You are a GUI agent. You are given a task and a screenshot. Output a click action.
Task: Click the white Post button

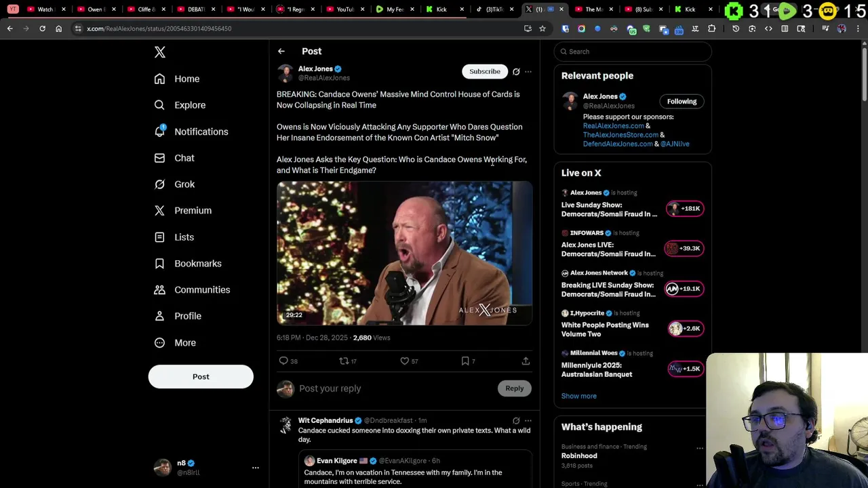[201, 377]
